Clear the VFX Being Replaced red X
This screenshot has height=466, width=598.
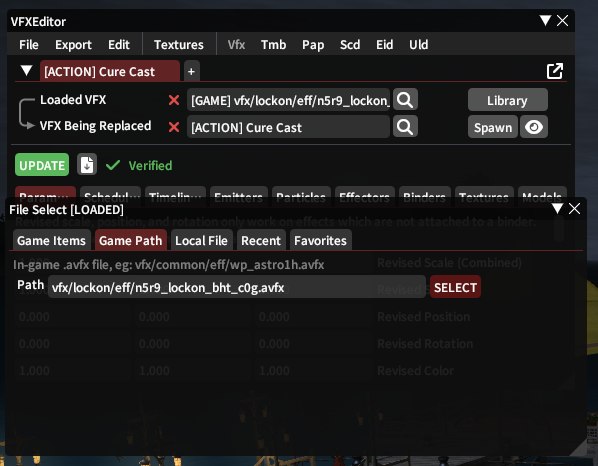click(174, 127)
